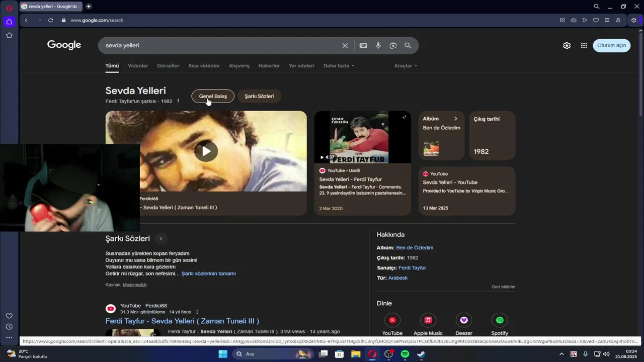
Task: Click the Oturum açın sign-in button
Action: coord(612,45)
